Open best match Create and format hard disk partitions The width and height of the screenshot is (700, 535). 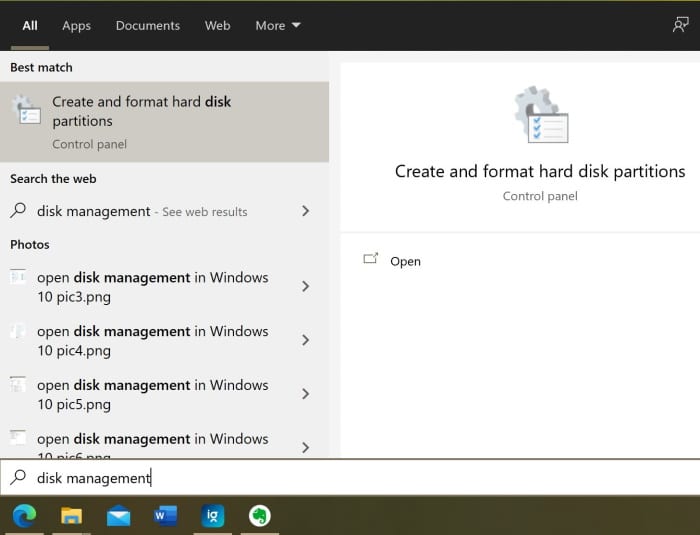pos(164,122)
